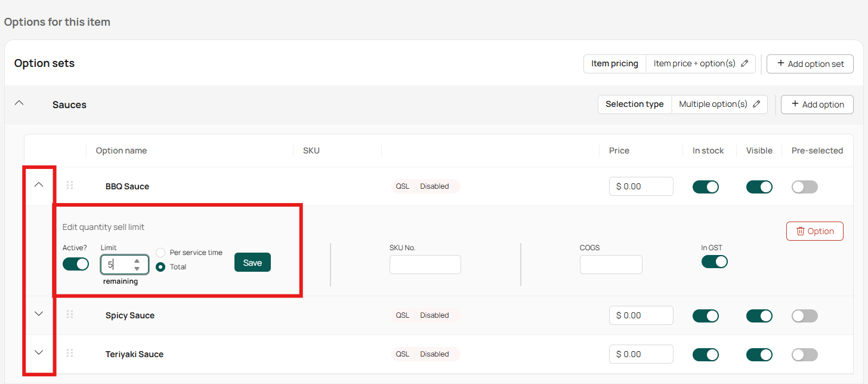Decrease the limit with the down arrow

pyautogui.click(x=137, y=269)
